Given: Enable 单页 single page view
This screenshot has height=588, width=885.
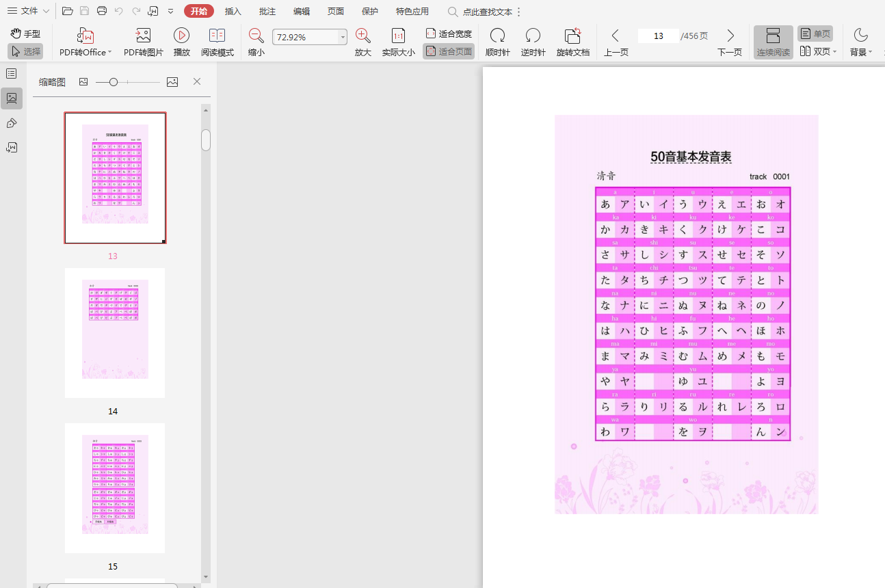Looking at the screenshot, I should [x=815, y=34].
